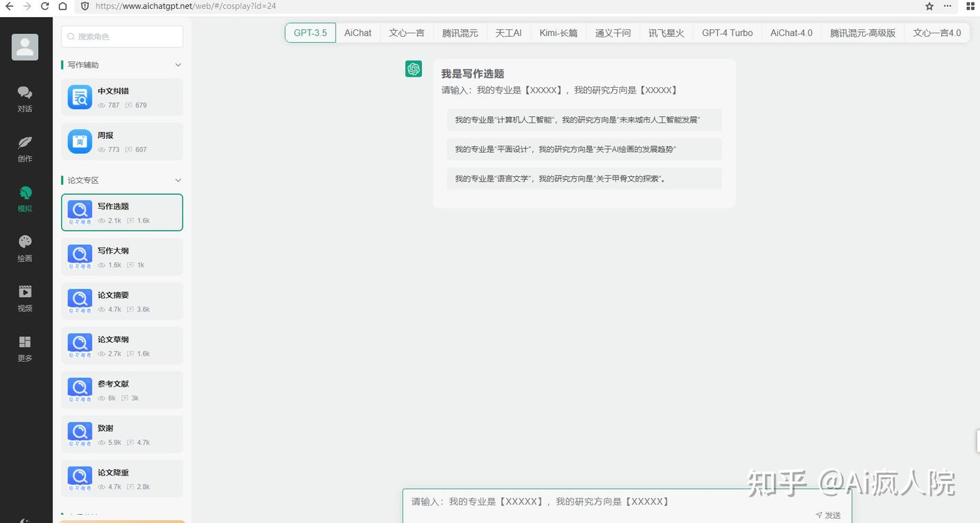The height and width of the screenshot is (523, 980).
Task: Click the chat message input box
Action: coord(627,505)
